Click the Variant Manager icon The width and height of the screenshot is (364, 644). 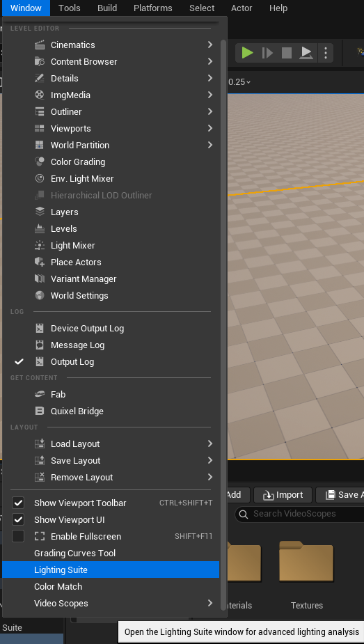click(40, 279)
